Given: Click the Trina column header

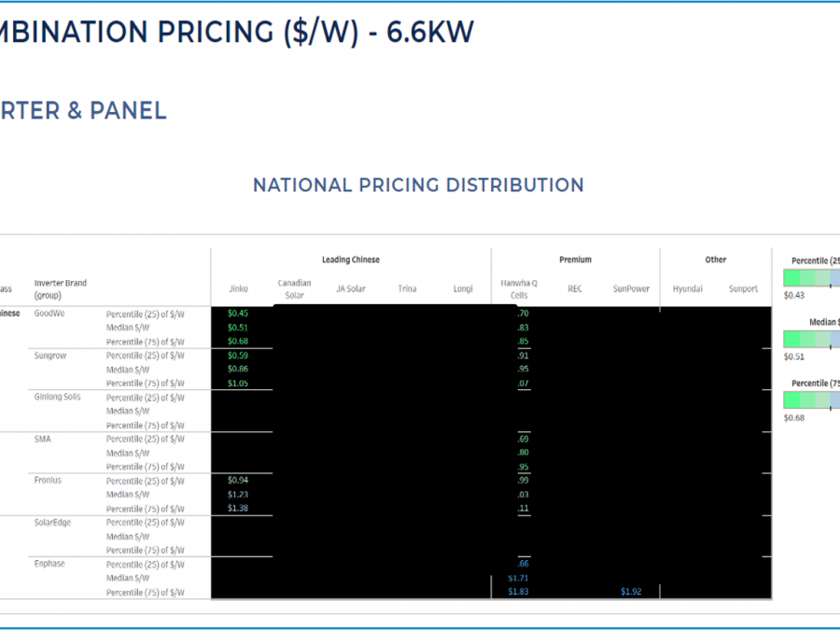Looking at the screenshot, I should pos(407,288).
